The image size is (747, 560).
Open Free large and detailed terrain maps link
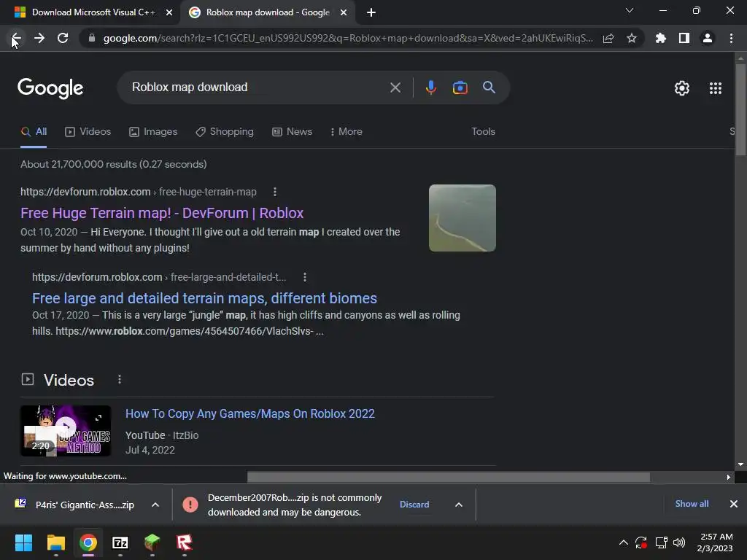coord(204,298)
